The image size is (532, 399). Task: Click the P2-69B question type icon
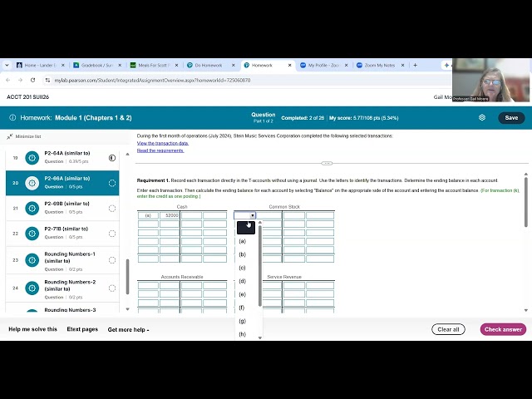click(x=32, y=208)
